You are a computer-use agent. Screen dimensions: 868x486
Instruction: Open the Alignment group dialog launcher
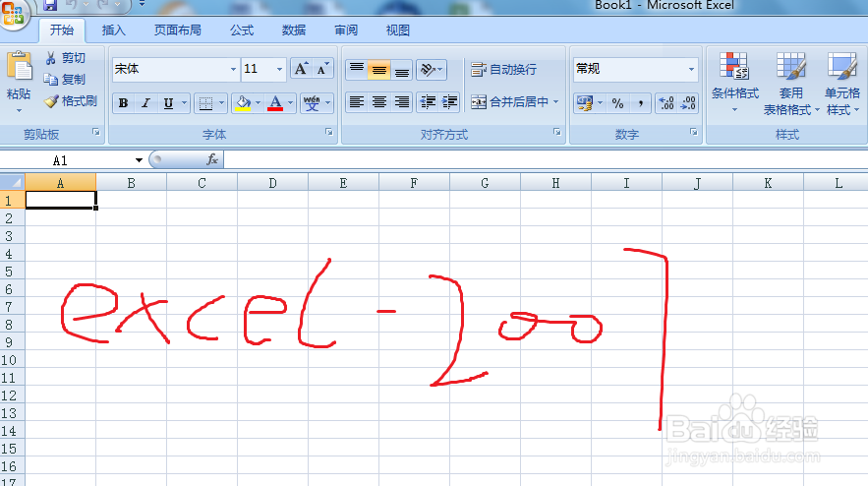[x=557, y=133]
